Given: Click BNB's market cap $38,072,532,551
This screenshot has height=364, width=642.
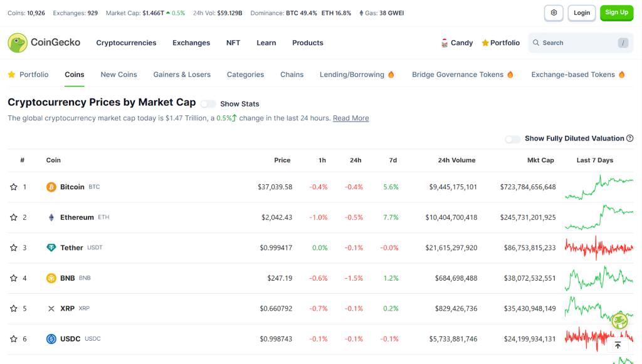Looking at the screenshot, I should [x=530, y=278].
